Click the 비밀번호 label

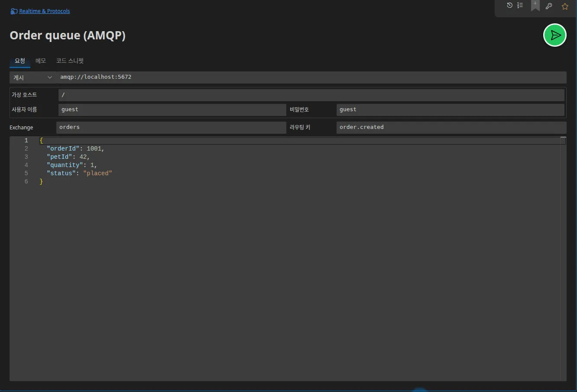point(299,109)
